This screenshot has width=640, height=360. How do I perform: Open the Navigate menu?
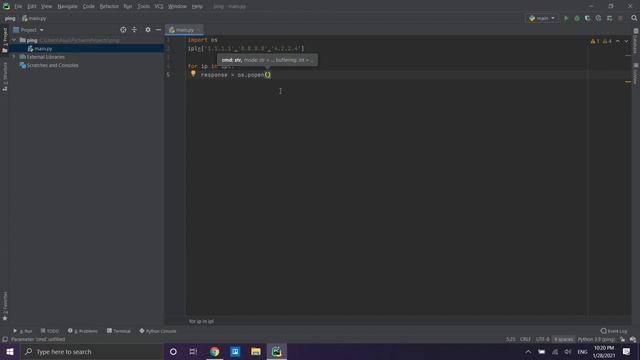tap(67, 7)
